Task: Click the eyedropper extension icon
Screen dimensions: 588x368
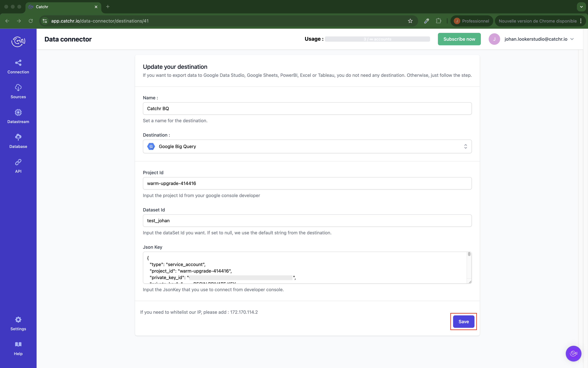Action: (x=426, y=21)
